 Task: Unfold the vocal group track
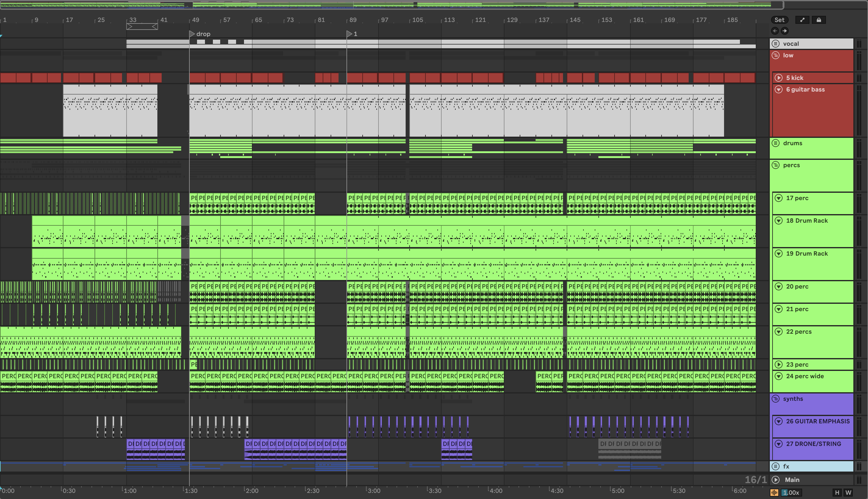pyautogui.click(x=776, y=44)
